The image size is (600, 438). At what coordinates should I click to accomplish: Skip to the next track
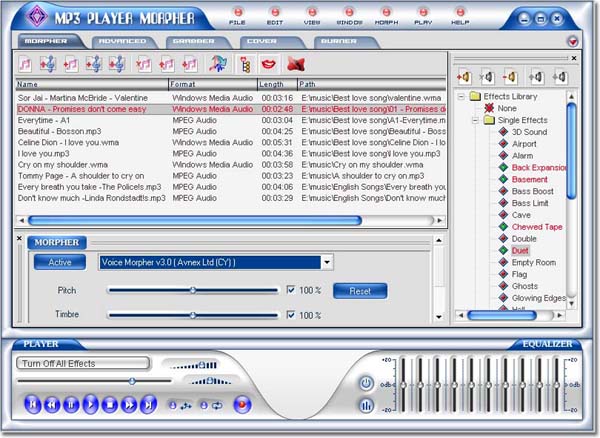pyautogui.click(x=148, y=404)
